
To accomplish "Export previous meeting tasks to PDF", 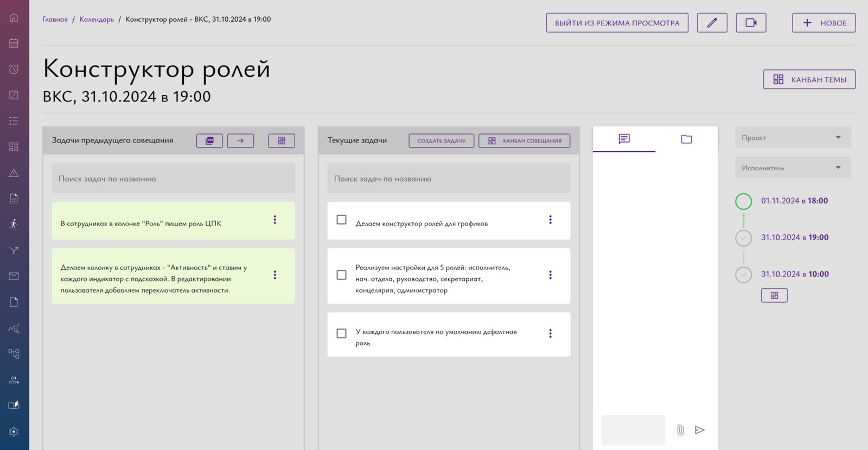I will pyautogui.click(x=209, y=141).
